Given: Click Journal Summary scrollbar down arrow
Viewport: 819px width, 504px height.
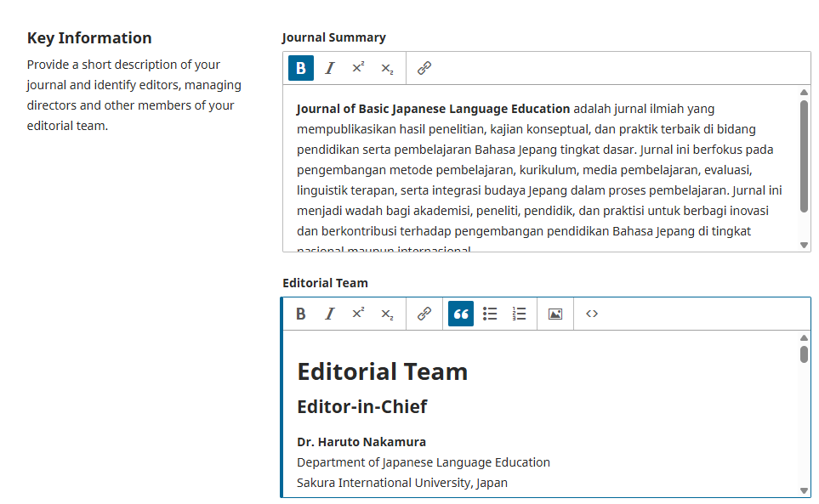Looking at the screenshot, I should click(x=804, y=245).
